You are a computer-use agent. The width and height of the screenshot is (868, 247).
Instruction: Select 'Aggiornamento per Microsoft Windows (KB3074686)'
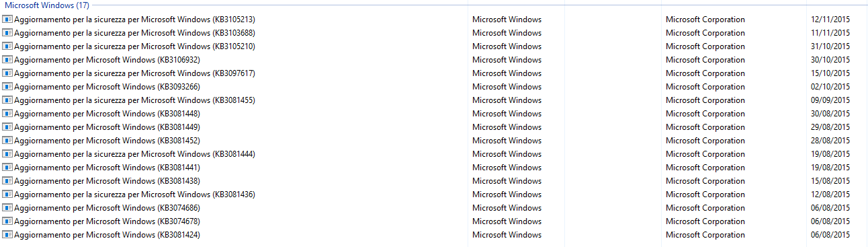pos(107,208)
